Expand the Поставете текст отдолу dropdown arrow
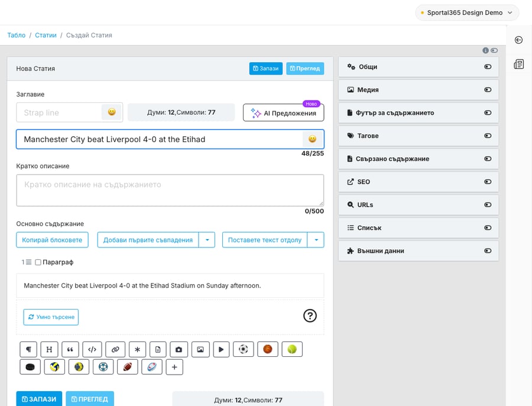The height and width of the screenshot is (406, 532). pyautogui.click(x=316, y=240)
